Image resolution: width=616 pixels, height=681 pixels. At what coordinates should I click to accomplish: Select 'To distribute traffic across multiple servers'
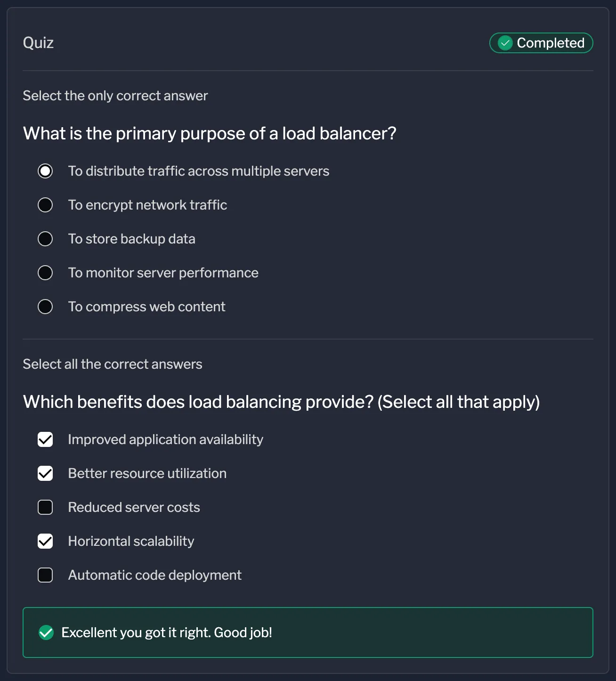tap(45, 171)
